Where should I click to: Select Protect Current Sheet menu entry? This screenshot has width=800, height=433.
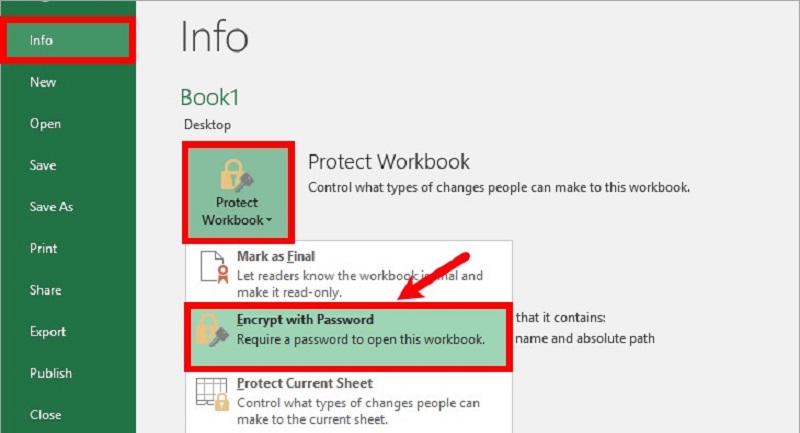click(348, 401)
